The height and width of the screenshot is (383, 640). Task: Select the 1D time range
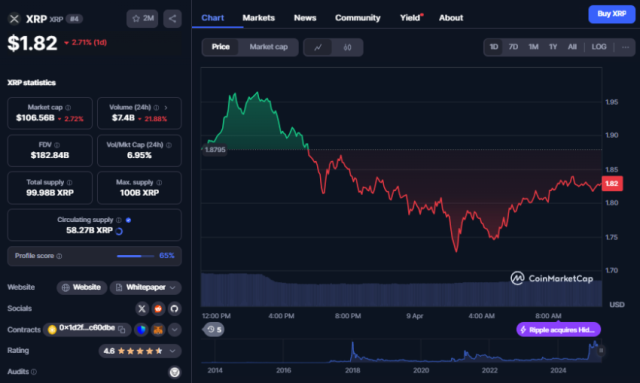[x=493, y=47]
